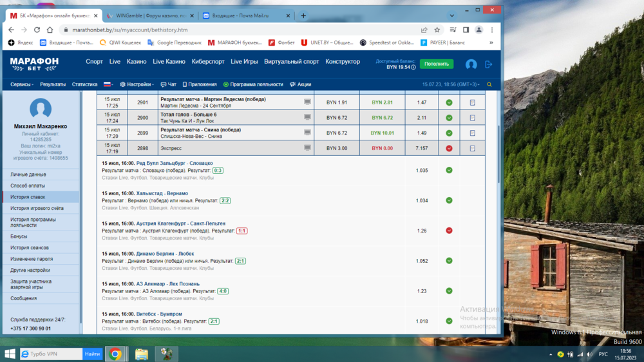Click the logout icon in site header
The image size is (644, 362).
coord(488,64)
